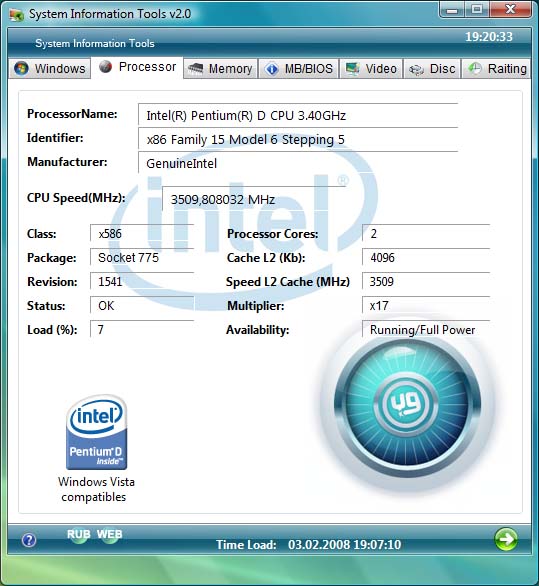Click the Load (%) value field
The width and height of the screenshot is (539, 586).
[142, 329]
